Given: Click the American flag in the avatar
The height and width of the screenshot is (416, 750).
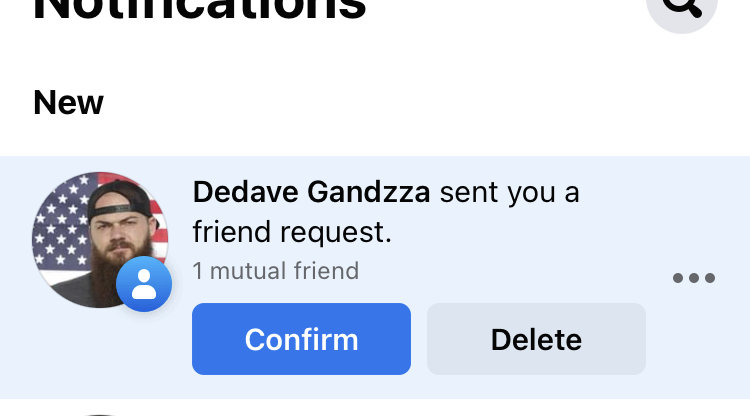Looking at the screenshot, I should [x=60, y=225].
